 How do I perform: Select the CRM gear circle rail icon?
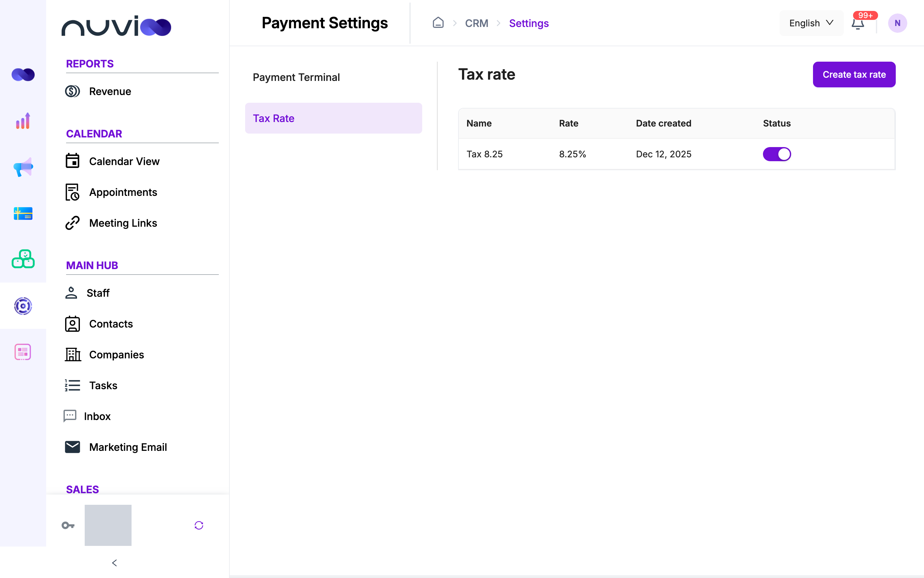click(x=23, y=306)
